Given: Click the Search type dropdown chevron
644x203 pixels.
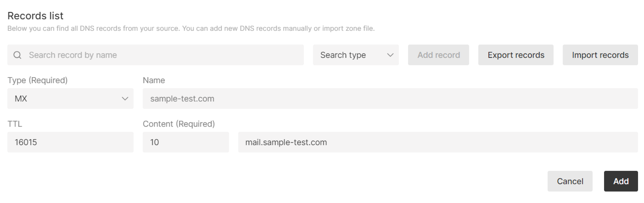Looking at the screenshot, I should tap(390, 55).
